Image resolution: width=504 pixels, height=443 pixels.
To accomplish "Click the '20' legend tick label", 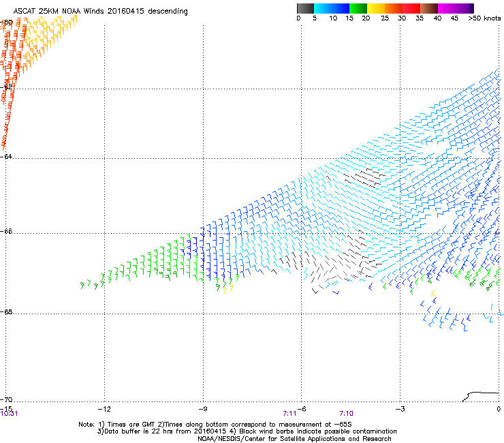I will pos(366,18).
